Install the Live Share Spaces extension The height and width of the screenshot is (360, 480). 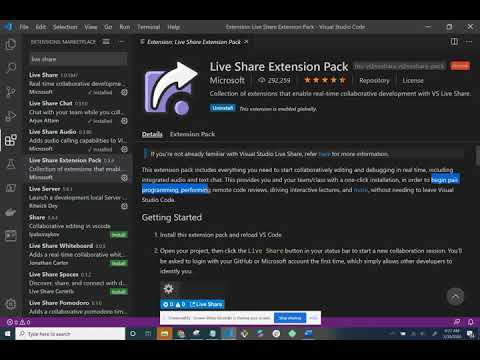click(119, 292)
